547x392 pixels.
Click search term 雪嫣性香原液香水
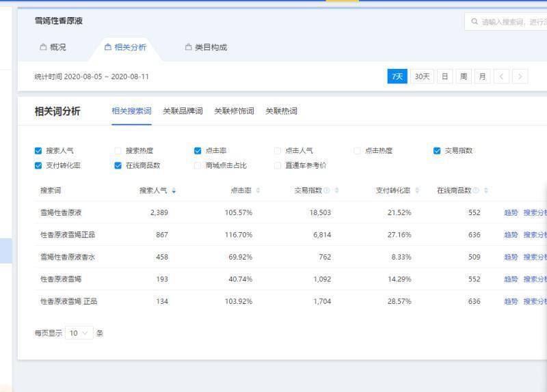pyautogui.click(x=68, y=257)
